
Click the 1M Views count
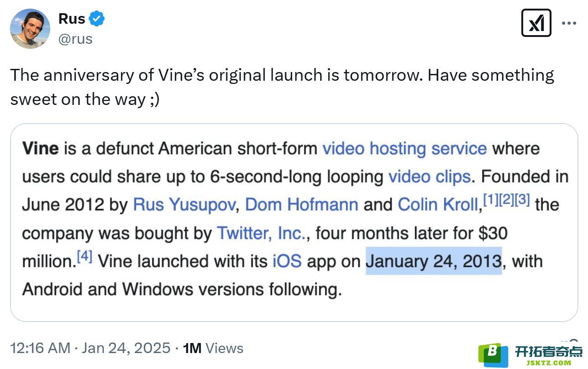[213, 348]
